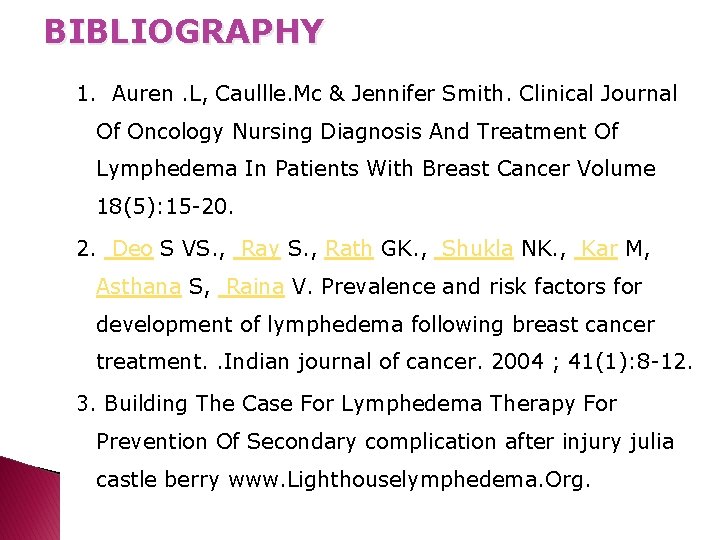Click the www.Lighthouselymphedema.Org web address
This screenshot has height=540, width=720.
coord(409,480)
